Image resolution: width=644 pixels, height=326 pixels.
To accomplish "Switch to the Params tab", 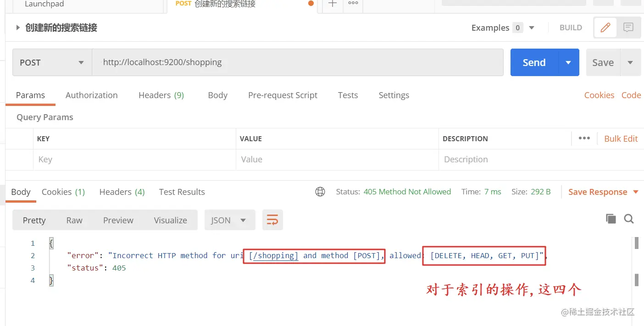I will [x=30, y=95].
